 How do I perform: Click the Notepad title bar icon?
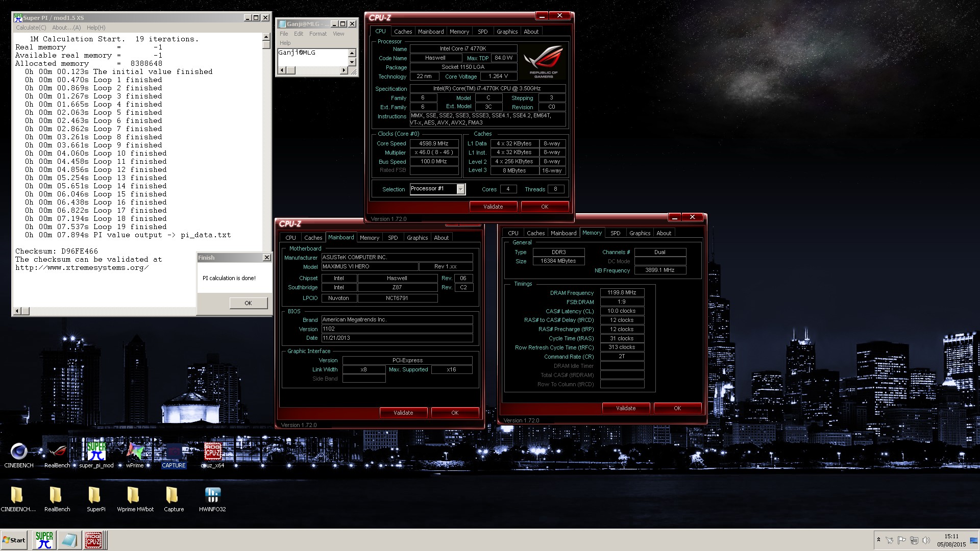tap(282, 24)
